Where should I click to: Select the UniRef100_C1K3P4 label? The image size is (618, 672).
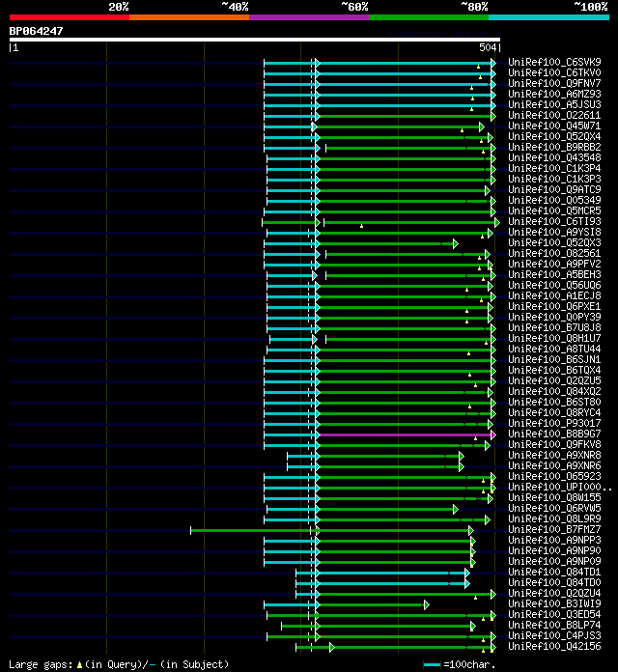[554, 168]
